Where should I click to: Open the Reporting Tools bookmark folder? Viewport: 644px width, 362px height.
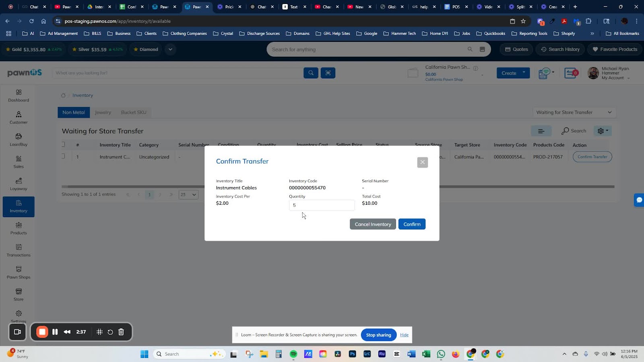coord(529,33)
